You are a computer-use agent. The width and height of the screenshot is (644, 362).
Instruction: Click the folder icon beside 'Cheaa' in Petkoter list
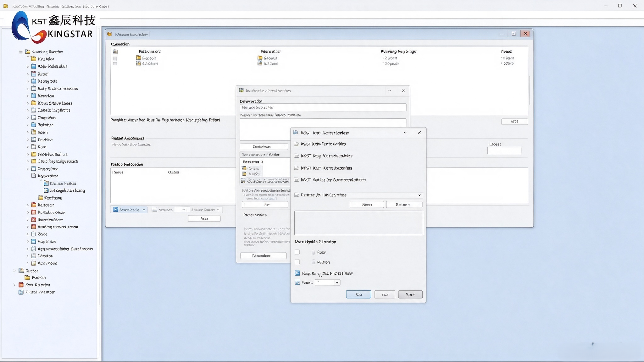coord(244,168)
